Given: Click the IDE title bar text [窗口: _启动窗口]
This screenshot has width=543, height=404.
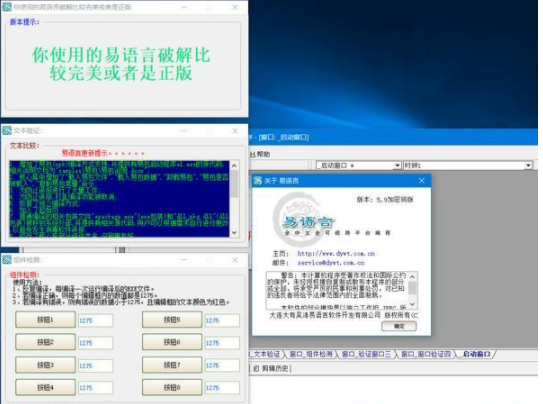Looking at the screenshot, I should [283, 137].
